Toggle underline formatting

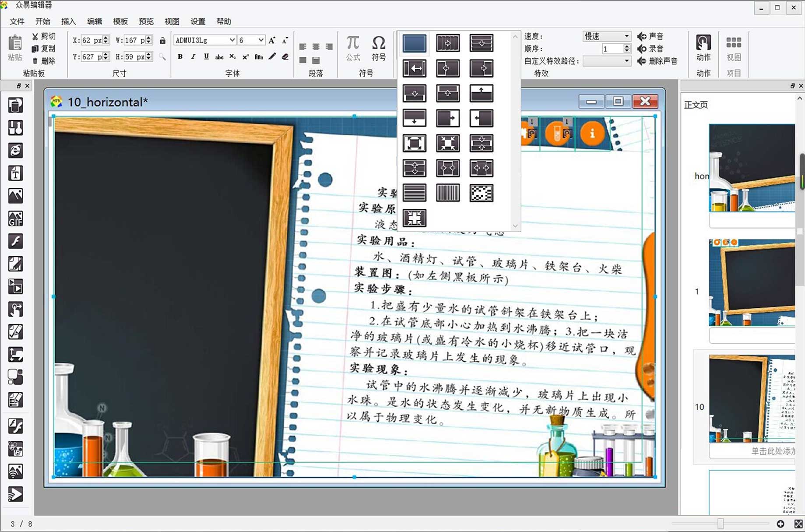(x=206, y=57)
